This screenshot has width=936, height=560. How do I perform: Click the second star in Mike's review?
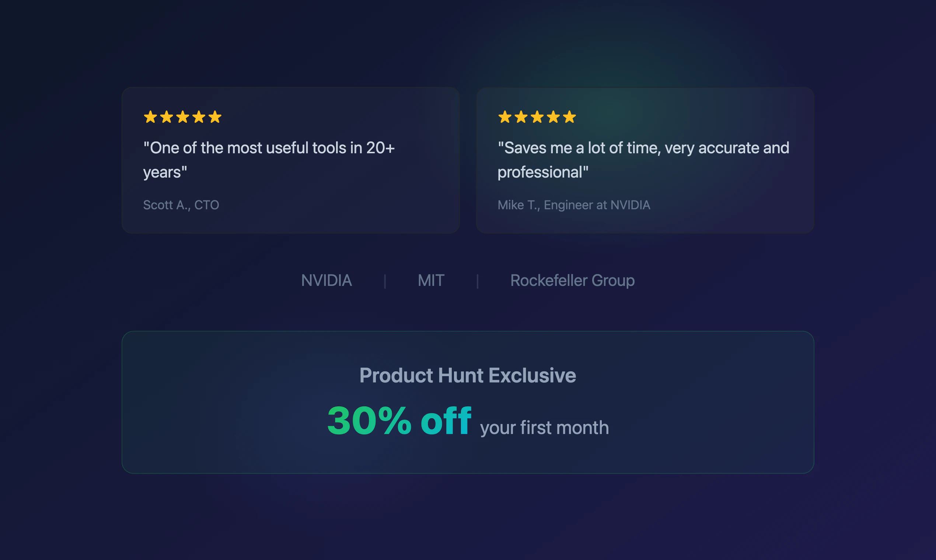point(521,117)
